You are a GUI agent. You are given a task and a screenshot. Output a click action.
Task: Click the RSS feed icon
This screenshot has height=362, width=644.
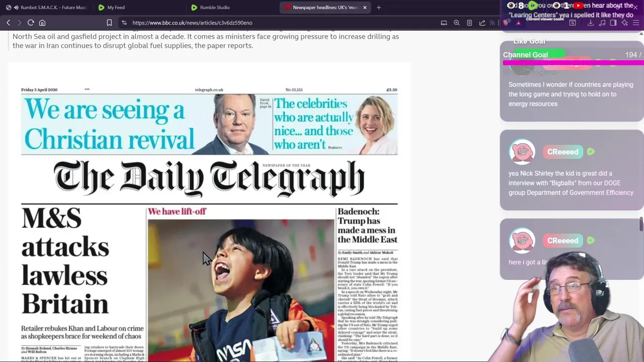(493, 23)
